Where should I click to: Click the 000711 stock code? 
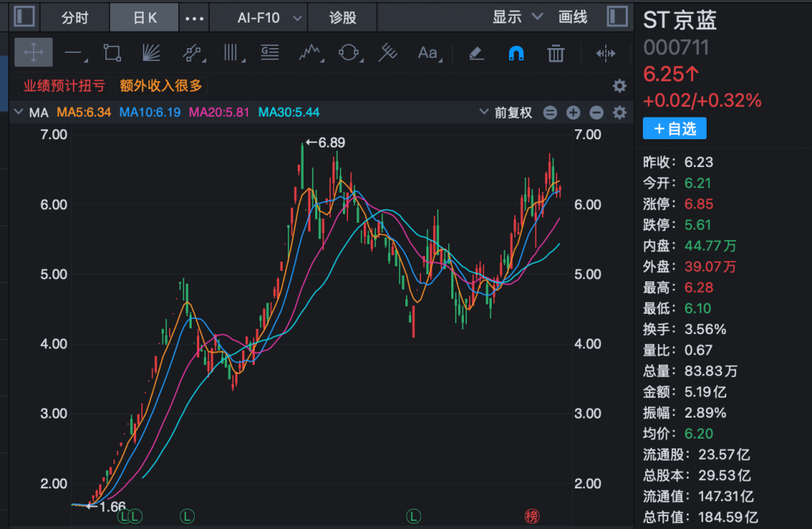[676, 47]
